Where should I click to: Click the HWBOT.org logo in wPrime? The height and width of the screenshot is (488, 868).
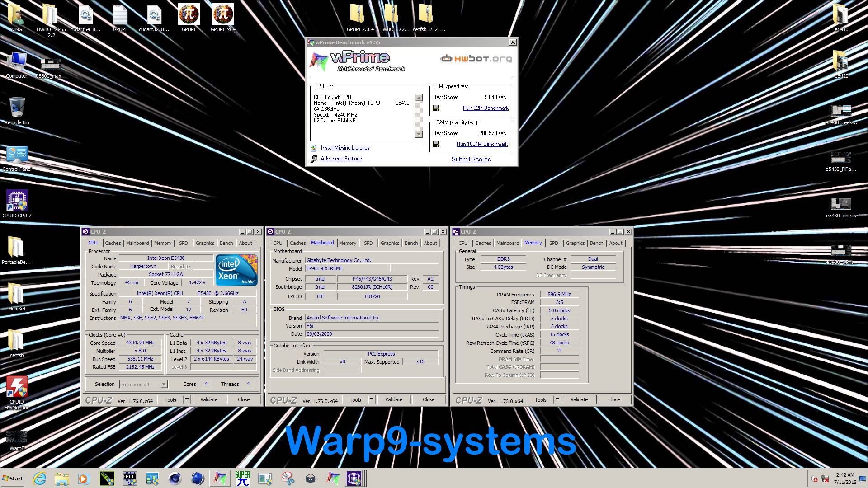(x=476, y=59)
